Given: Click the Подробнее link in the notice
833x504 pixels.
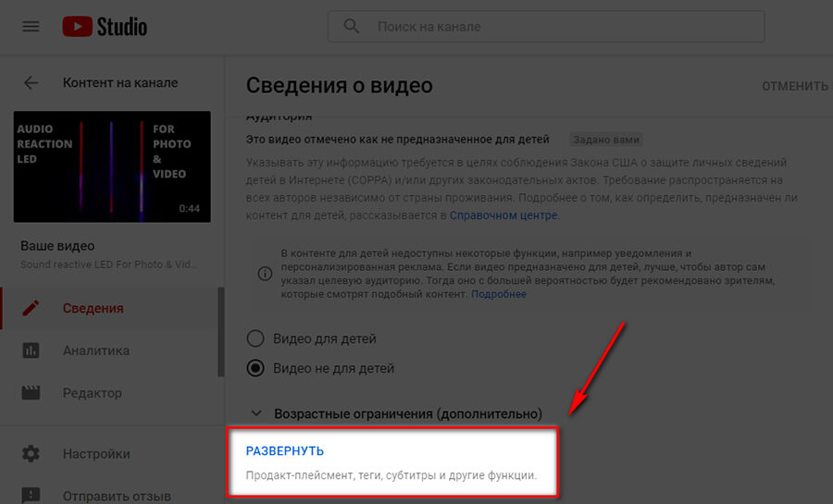Looking at the screenshot, I should pos(499,294).
